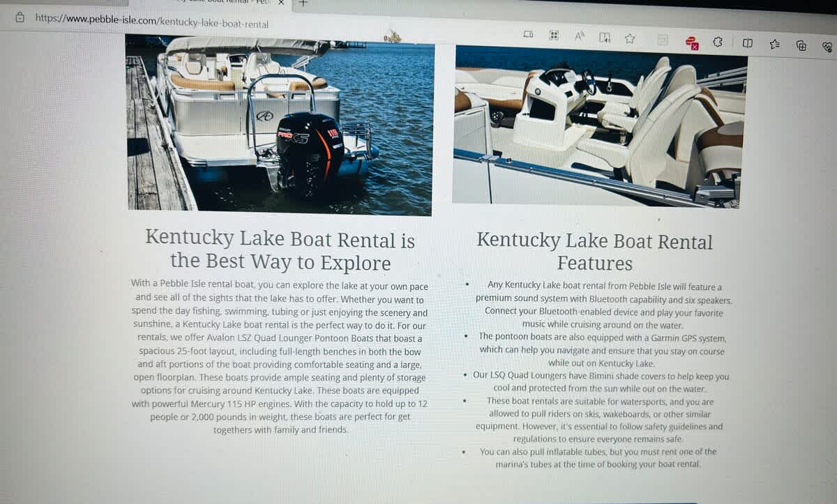Image resolution: width=837 pixels, height=504 pixels.
Task: Click heading "Kentucky Lake Boat Rental is the Best Way to Explore"
Action: click(x=280, y=250)
